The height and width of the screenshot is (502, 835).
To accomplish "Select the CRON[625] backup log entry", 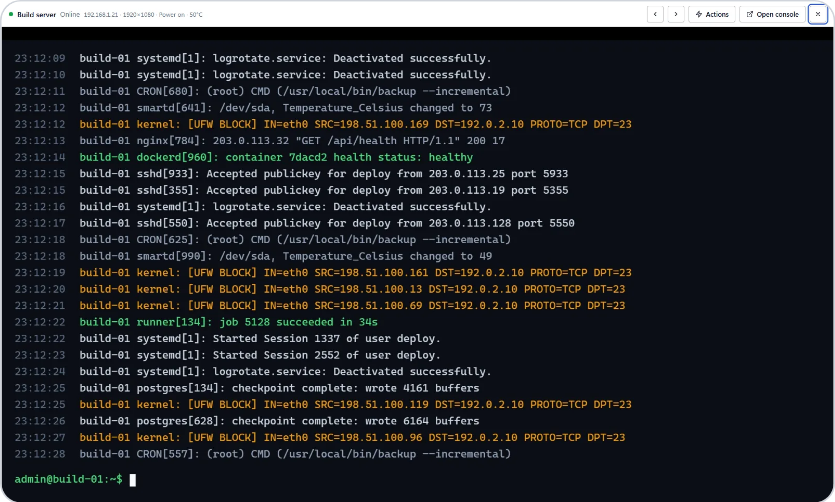I will (x=263, y=240).
